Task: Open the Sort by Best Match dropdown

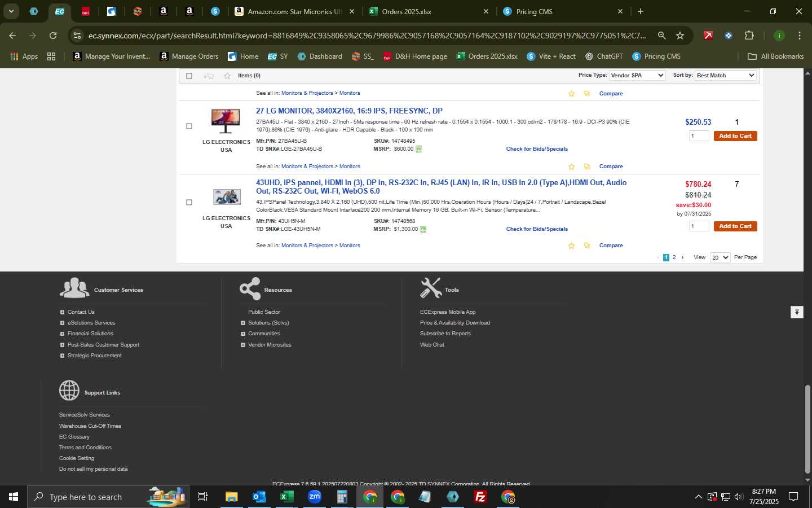Action: click(725, 75)
